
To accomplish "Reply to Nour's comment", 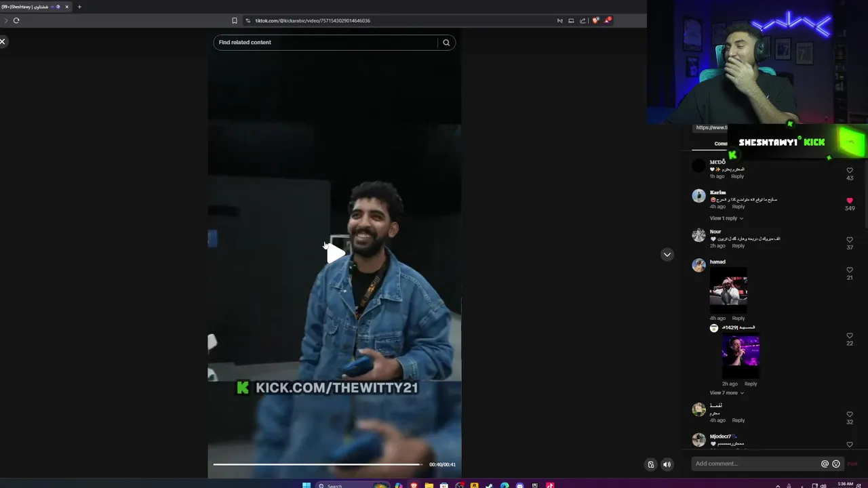I will coord(738,246).
